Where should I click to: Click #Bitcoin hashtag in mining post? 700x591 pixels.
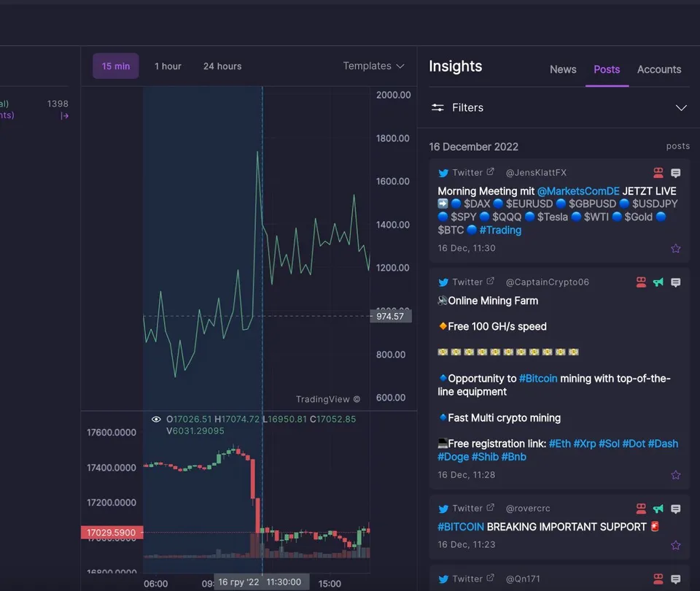pyautogui.click(x=538, y=379)
